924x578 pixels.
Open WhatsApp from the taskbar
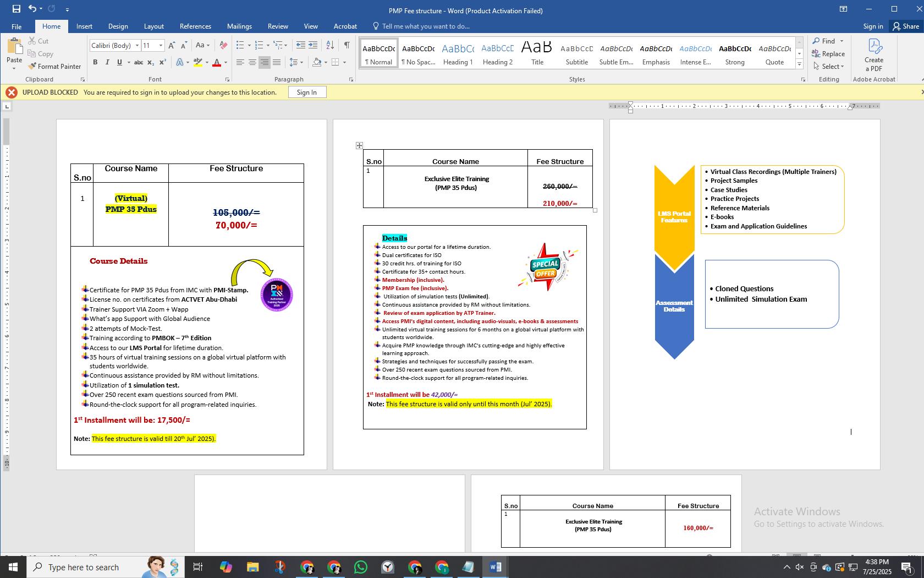[x=361, y=567]
